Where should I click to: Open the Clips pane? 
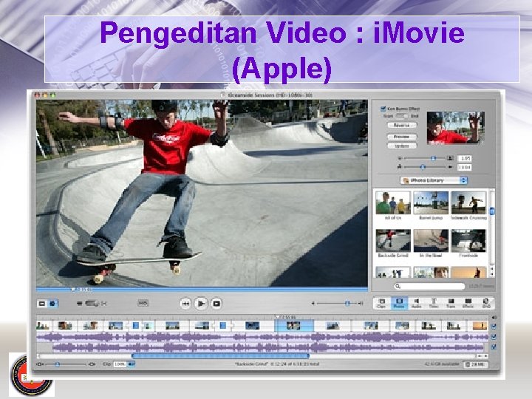(382, 303)
